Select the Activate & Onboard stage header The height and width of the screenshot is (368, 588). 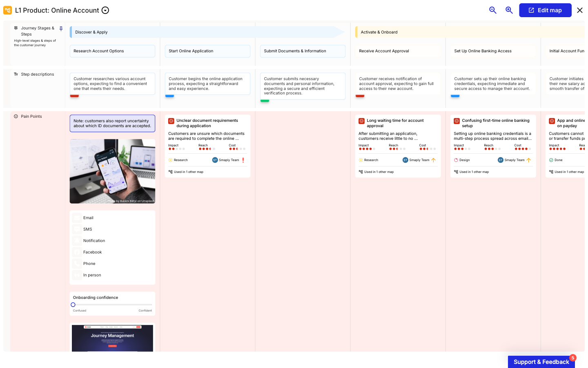[x=470, y=32]
